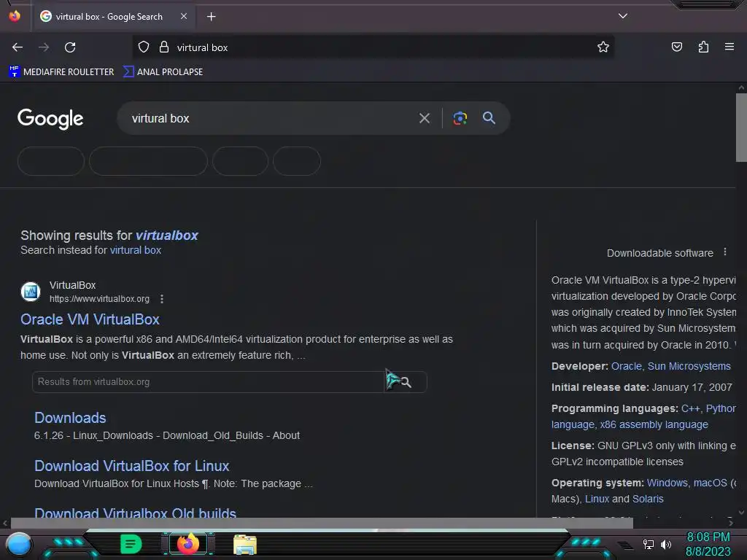
Task: Click the Linux link in Operating system
Action: coord(597,499)
